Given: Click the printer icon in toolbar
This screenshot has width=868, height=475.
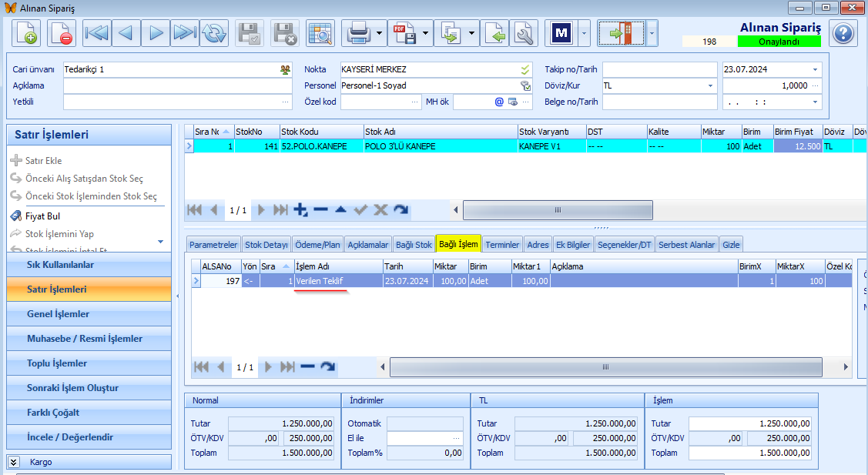Looking at the screenshot, I should 358,33.
